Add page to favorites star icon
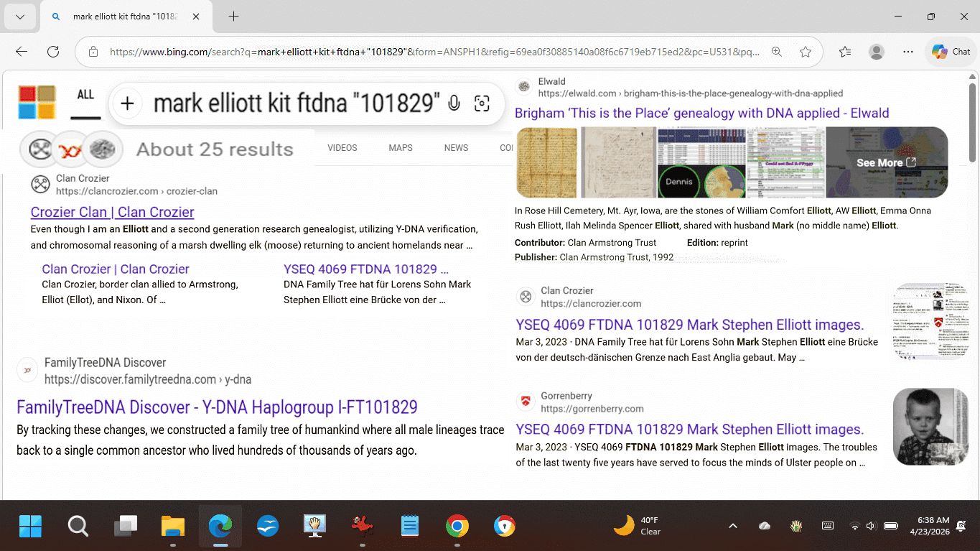Viewport: 980px width, 551px height. 806,52
